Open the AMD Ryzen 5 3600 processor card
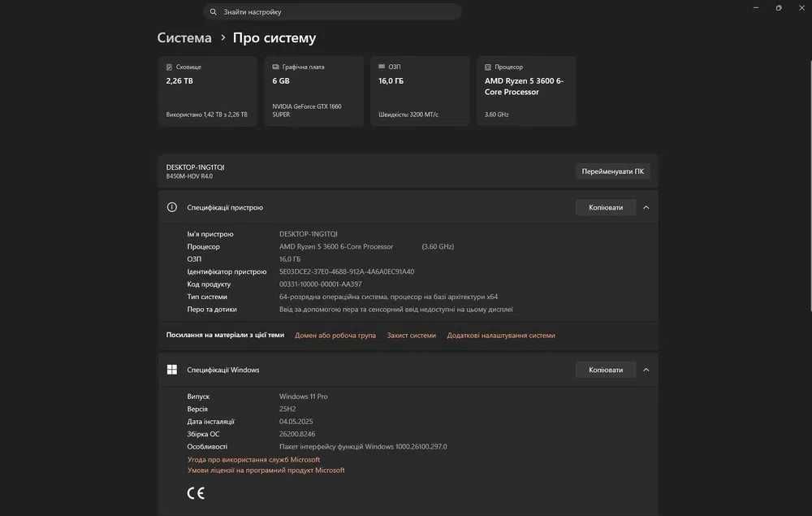 526,91
